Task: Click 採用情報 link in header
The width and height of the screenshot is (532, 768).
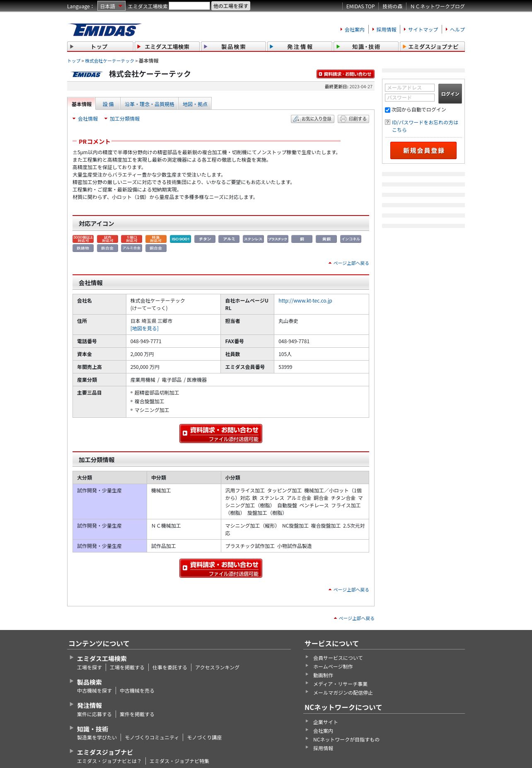Action: pos(386,30)
